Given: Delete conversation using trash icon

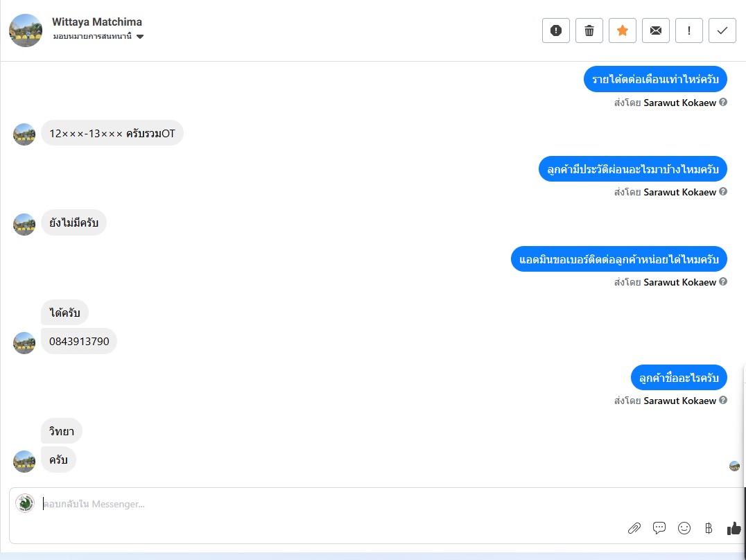Looking at the screenshot, I should (589, 30).
